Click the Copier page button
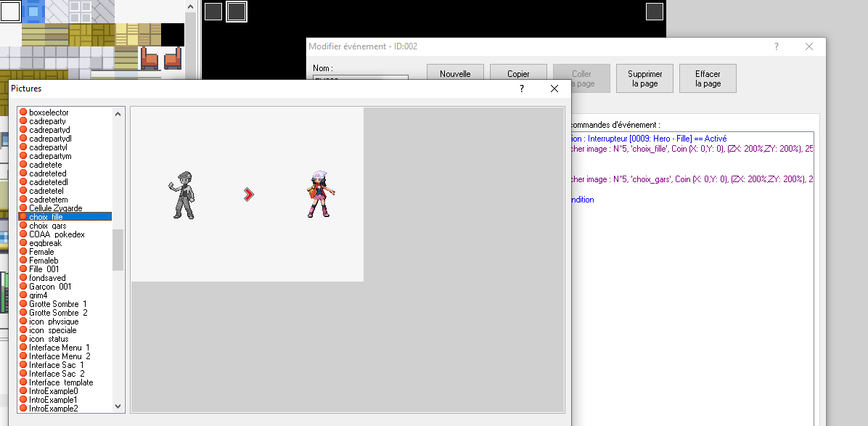This screenshot has width=868, height=426. pos(518,78)
